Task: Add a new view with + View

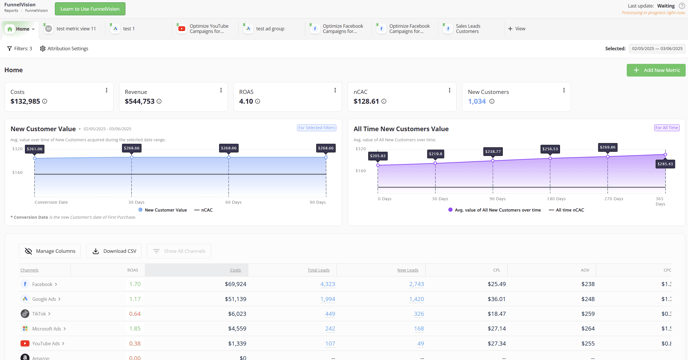Action: click(516, 29)
